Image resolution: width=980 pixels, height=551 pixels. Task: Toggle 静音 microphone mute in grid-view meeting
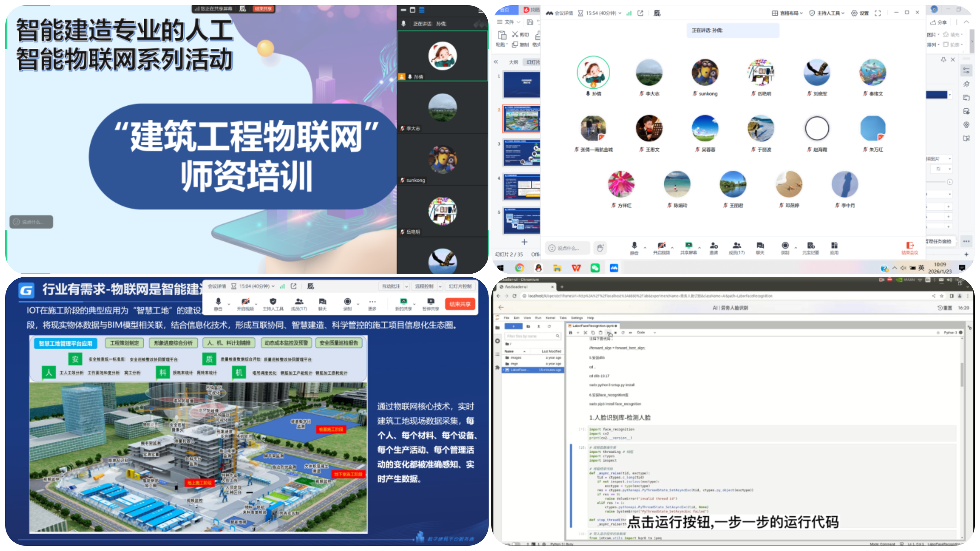tap(634, 246)
